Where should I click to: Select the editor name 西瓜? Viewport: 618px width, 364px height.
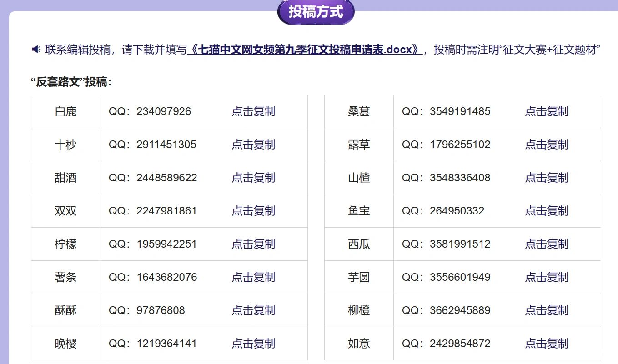(x=359, y=244)
